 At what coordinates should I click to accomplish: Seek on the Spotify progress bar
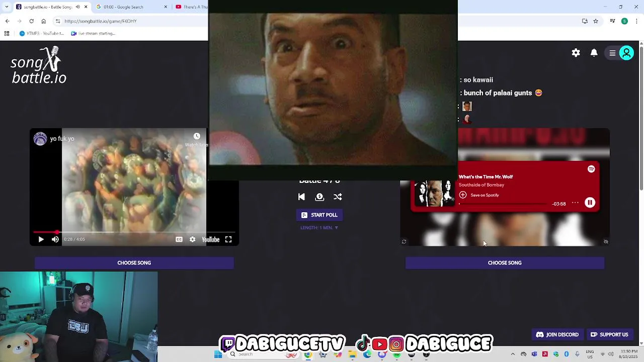tap(503, 204)
